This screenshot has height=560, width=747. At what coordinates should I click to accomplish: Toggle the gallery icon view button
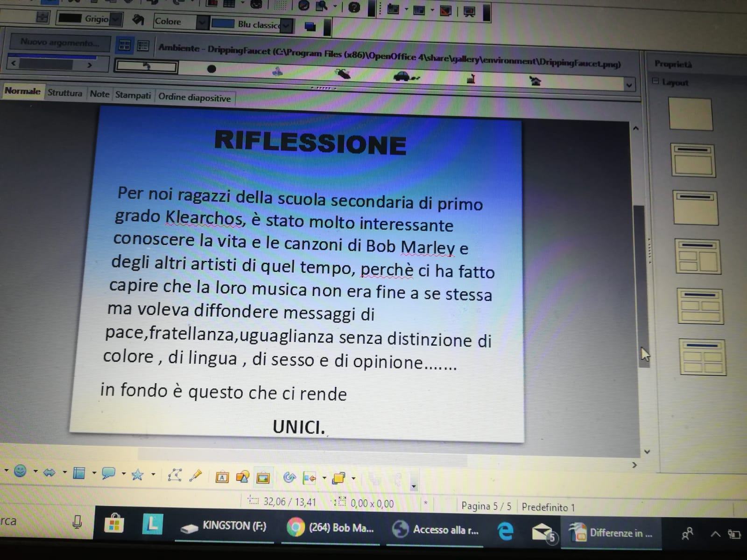[x=125, y=45]
